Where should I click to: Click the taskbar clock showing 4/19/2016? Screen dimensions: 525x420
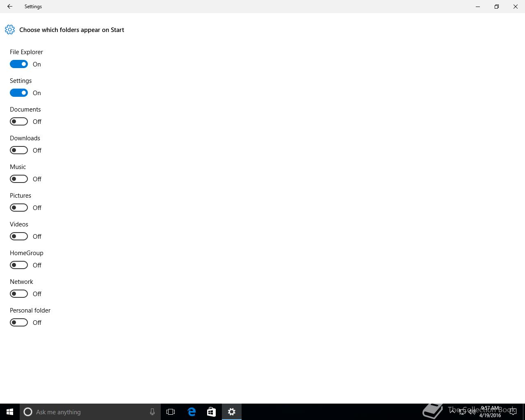pos(490,412)
